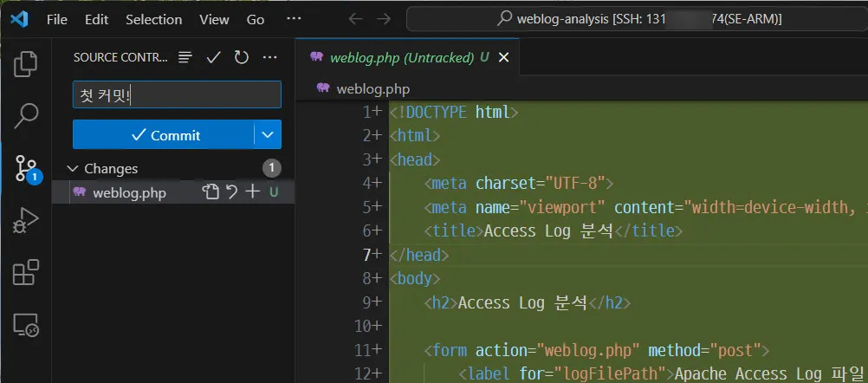Click the commit checkmark icon in Source Control header
The image size is (868, 383).
214,57
